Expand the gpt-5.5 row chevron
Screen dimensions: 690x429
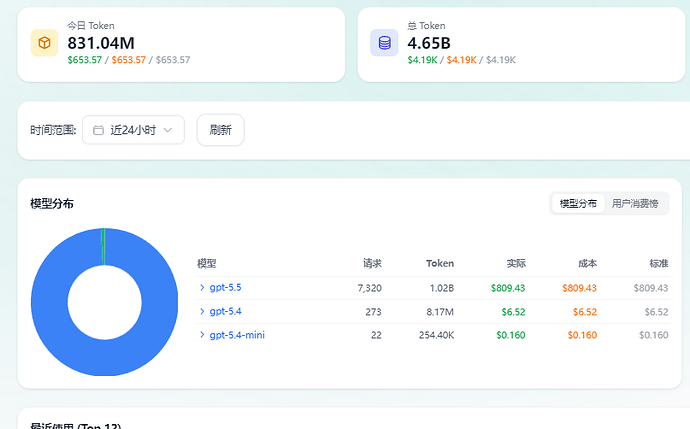202,287
